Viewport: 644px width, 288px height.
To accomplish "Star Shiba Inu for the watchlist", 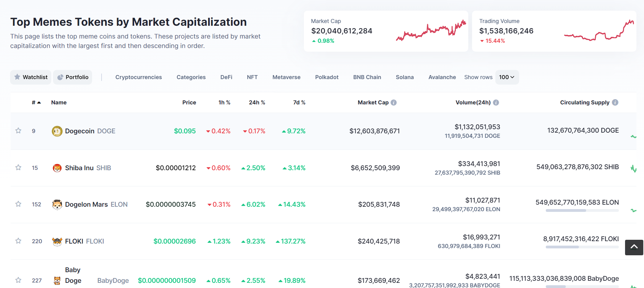I will 18,167.
